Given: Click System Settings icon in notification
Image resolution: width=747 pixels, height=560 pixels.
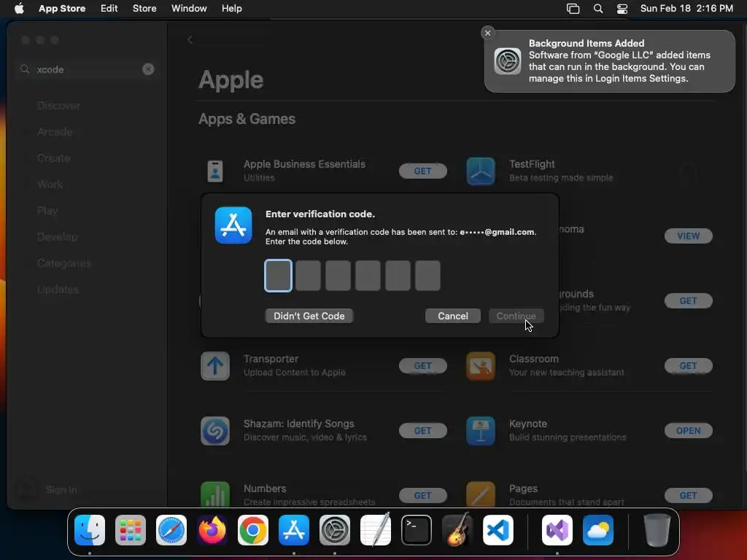Looking at the screenshot, I should coord(508,61).
